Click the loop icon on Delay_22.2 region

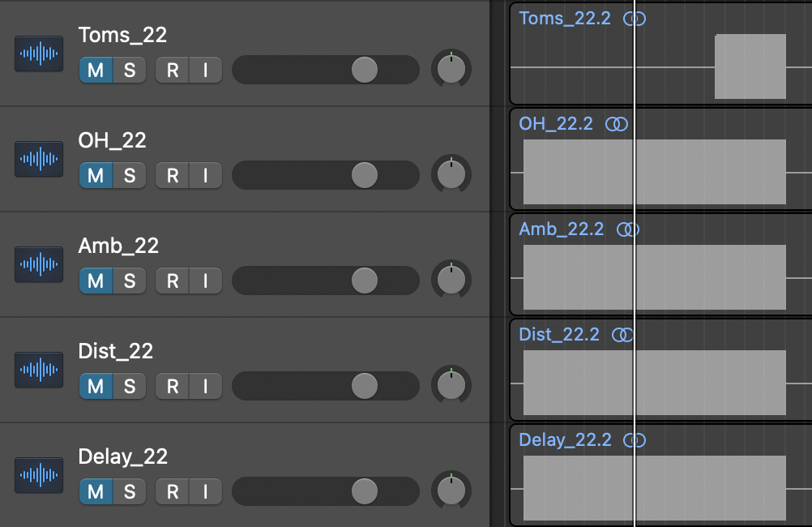click(635, 440)
